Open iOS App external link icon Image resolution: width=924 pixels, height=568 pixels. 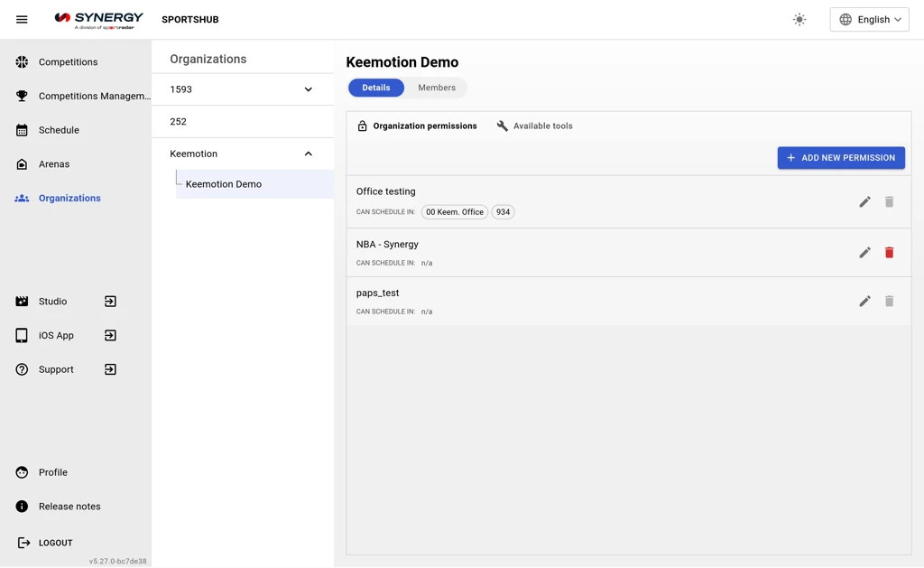tap(110, 336)
